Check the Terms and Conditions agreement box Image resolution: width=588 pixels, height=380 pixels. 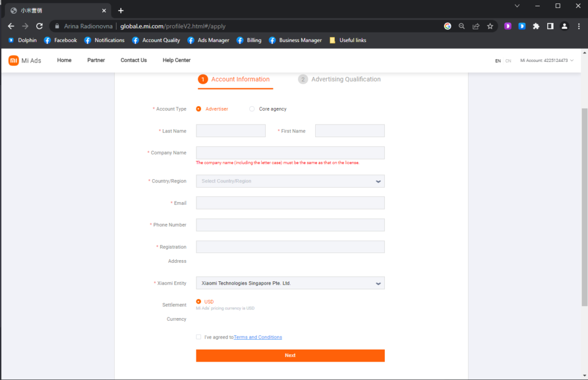pos(199,337)
